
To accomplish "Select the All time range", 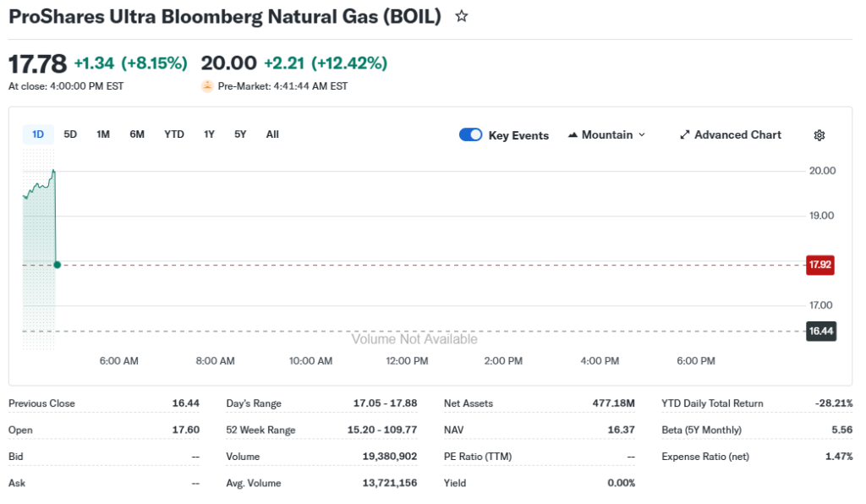I will (272, 134).
